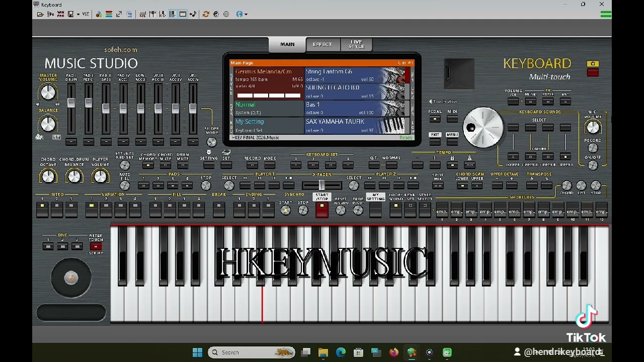The height and width of the screenshot is (362, 644).
Task: Click the blue globe toolbar icon
Action: pos(239,14)
